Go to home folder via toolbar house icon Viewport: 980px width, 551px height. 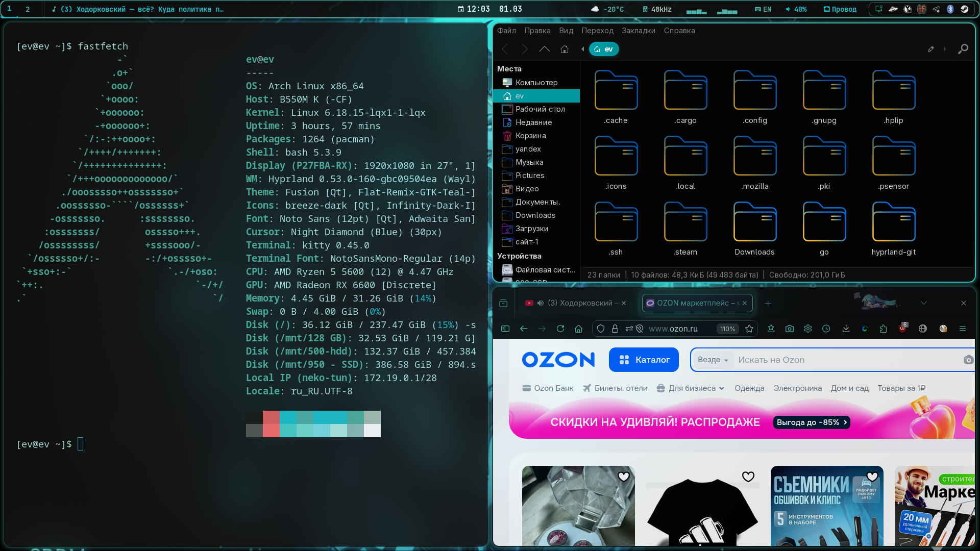564,49
